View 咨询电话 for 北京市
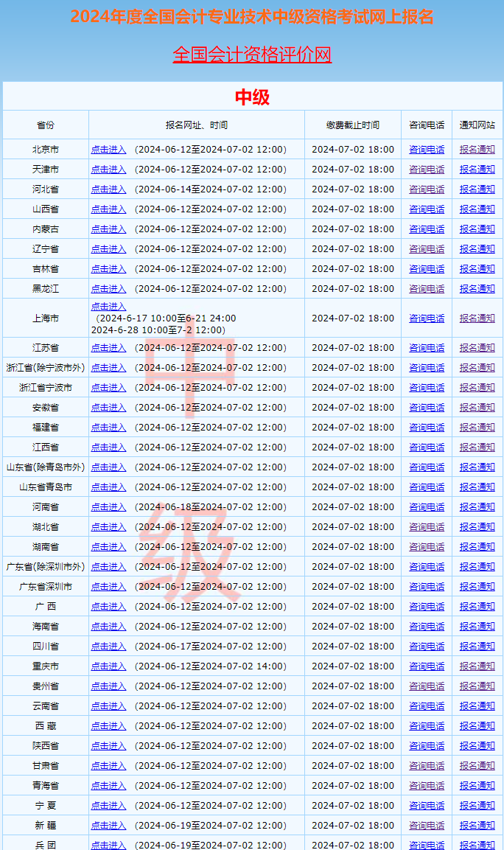This screenshot has width=504, height=850. click(427, 150)
